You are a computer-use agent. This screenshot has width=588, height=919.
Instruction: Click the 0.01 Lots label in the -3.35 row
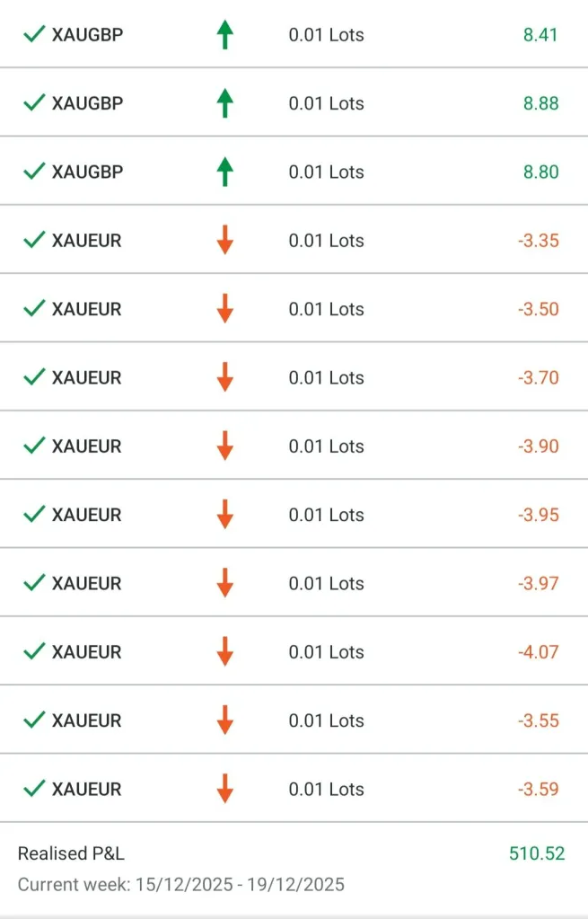pyautogui.click(x=326, y=241)
